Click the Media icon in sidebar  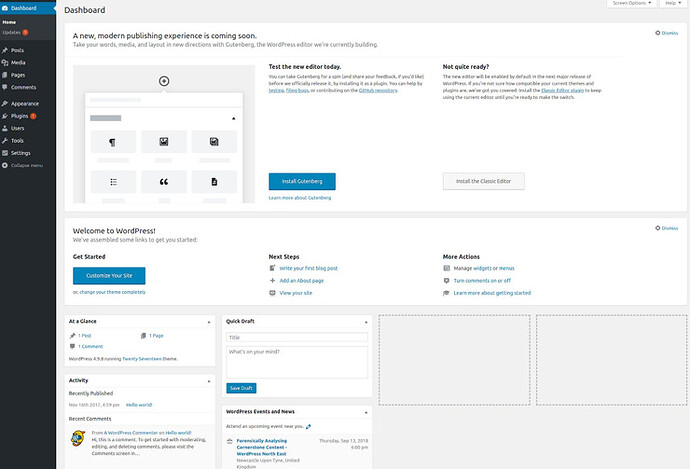(x=5, y=62)
